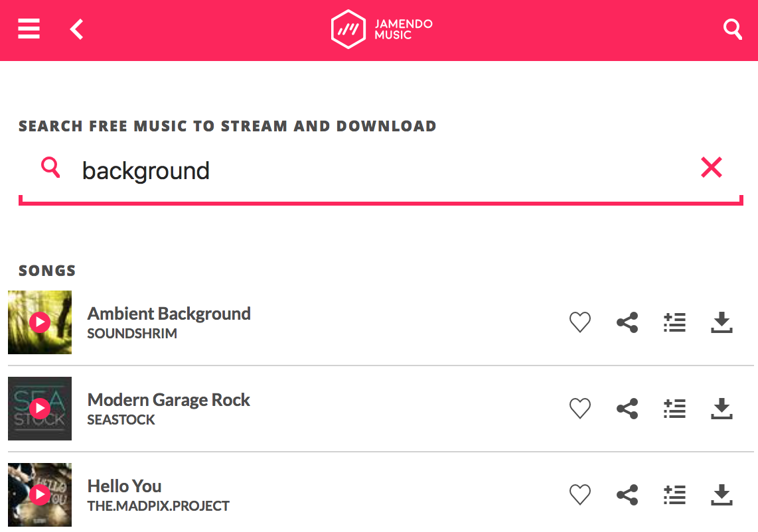Clear the search text with the X
Viewport: 758px width, 532px height.
pyautogui.click(x=711, y=168)
